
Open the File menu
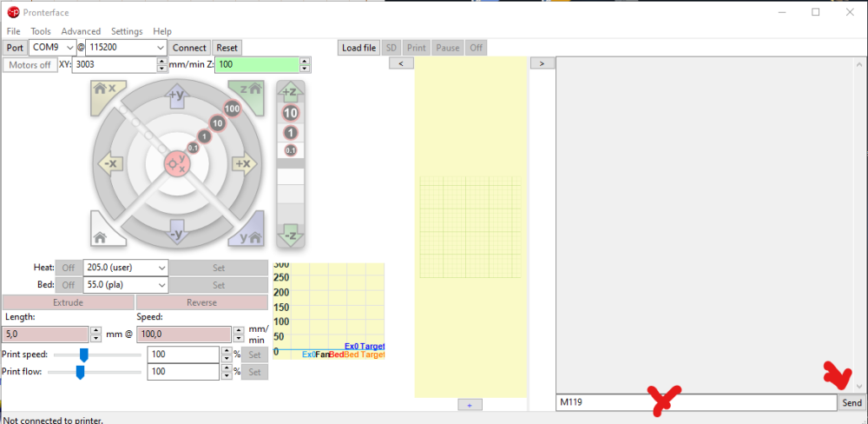click(x=13, y=31)
